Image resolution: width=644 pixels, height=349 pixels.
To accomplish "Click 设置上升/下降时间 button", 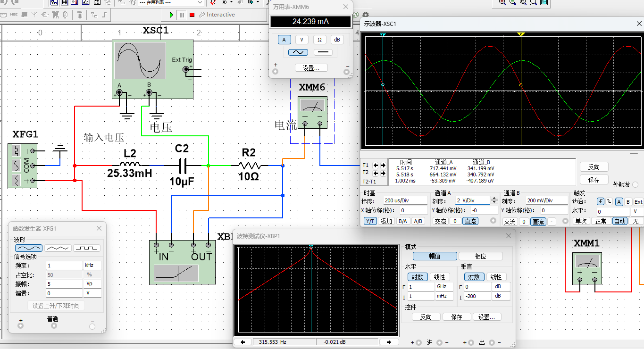I will pyautogui.click(x=56, y=306).
